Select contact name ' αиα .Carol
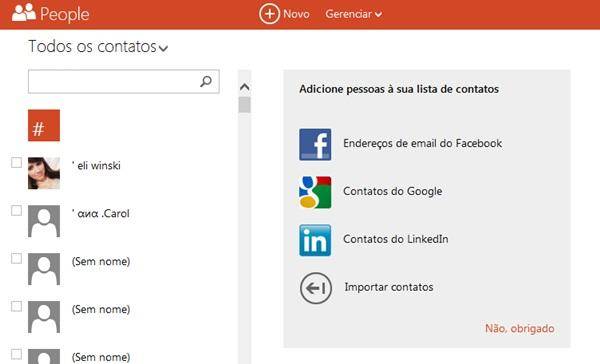The image size is (600, 364). pyautogui.click(x=101, y=214)
